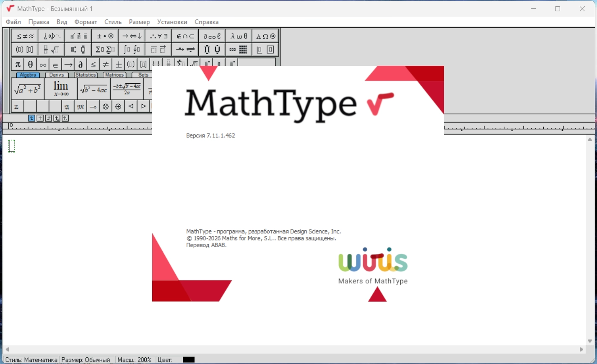
Task: Open the fraction and radical templates palette
Action: click(x=52, y=49)
